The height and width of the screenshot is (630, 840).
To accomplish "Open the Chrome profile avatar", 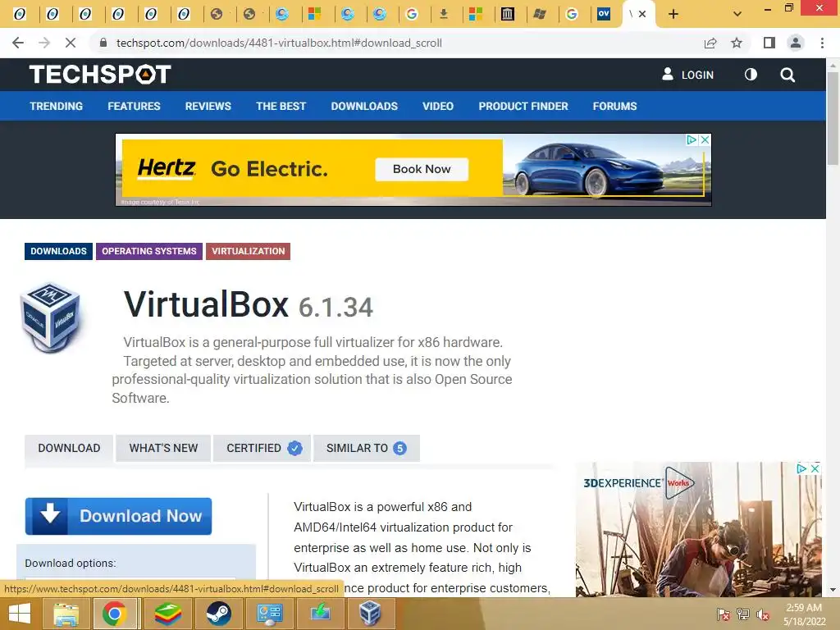I will pos(796,43).
